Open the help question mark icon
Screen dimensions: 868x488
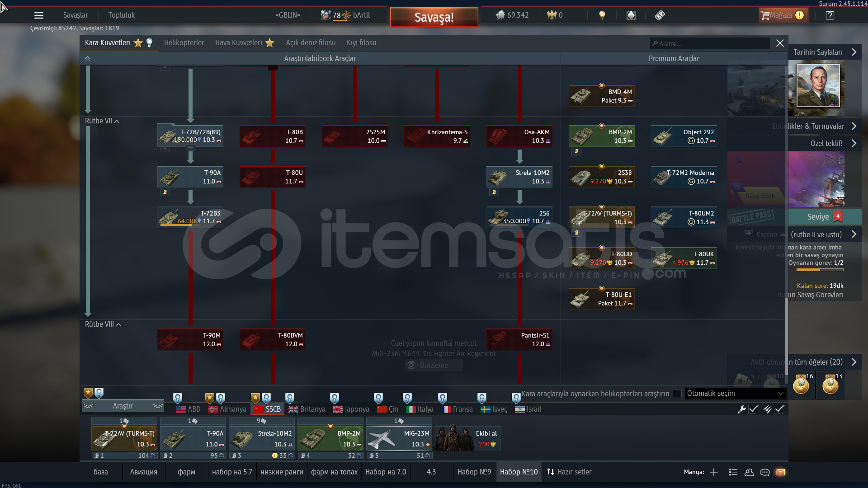click(x=830, y=15)
